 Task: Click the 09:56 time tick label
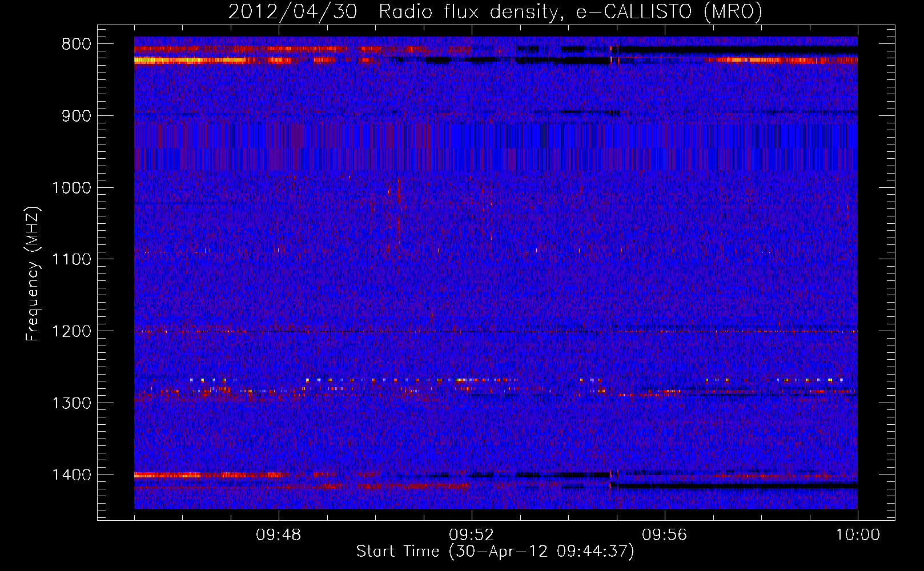665,535
